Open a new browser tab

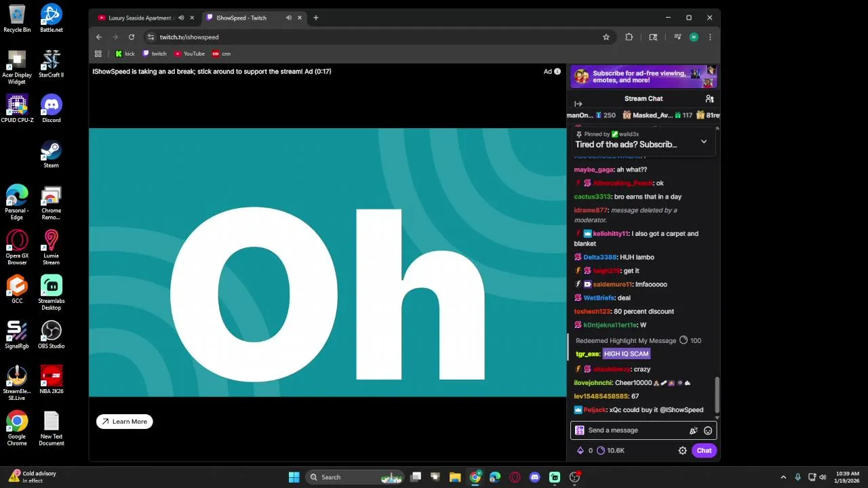[315, 18]
